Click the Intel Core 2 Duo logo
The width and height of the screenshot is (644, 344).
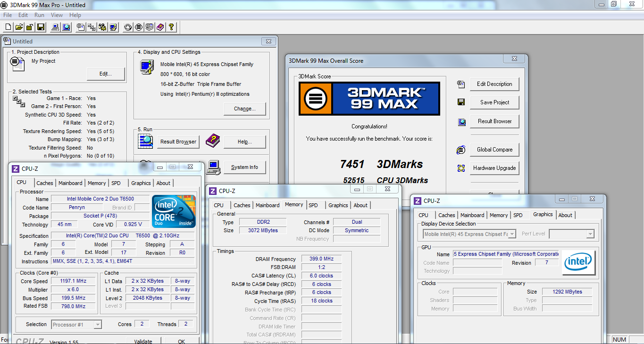(x=174, y=211)
